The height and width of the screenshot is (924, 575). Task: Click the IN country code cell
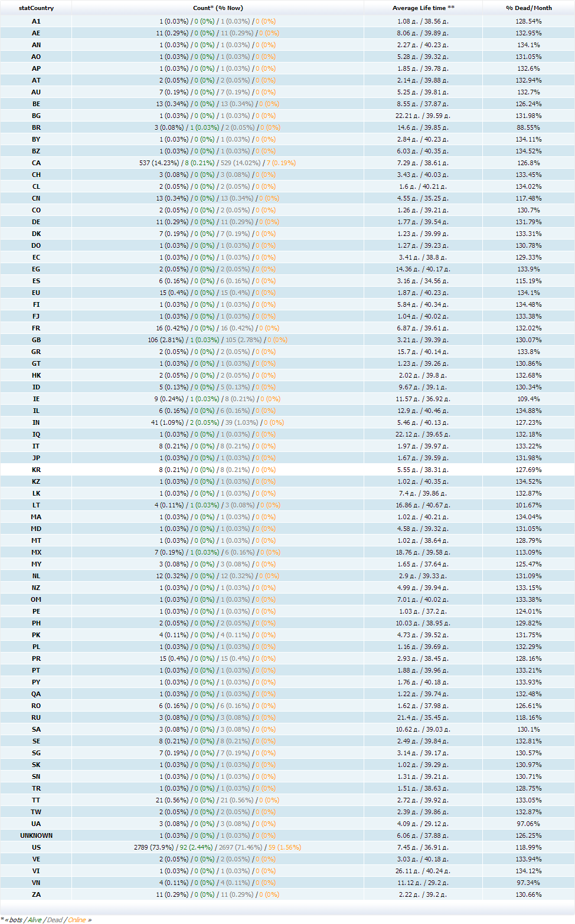[36, 422]
